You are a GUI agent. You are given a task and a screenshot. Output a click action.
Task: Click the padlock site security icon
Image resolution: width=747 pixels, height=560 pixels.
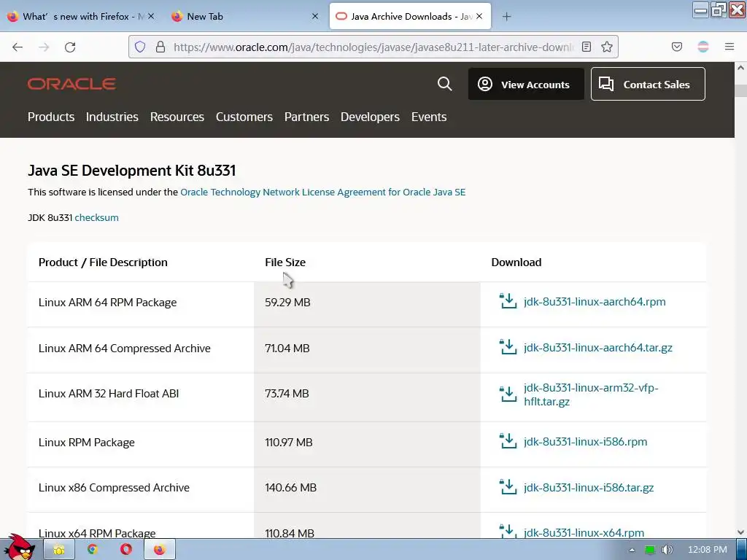pyautogui.click(x=160, y=47)
